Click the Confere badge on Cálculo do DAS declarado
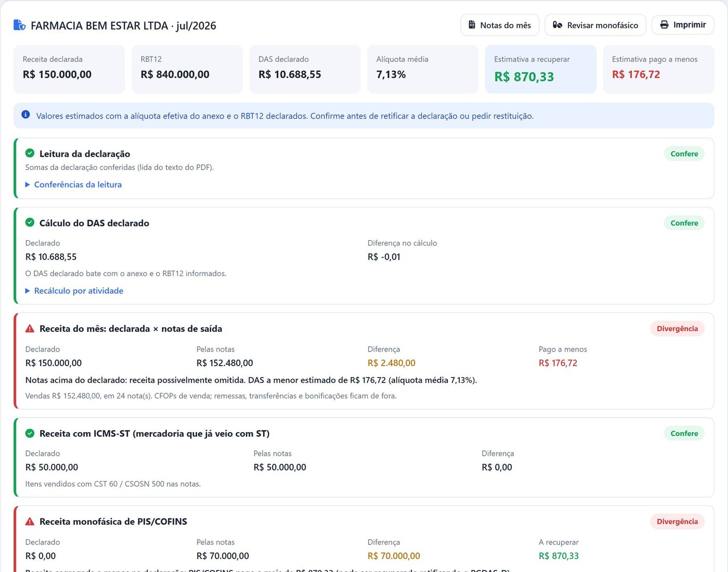728x572 pixels. coord(684,223)
